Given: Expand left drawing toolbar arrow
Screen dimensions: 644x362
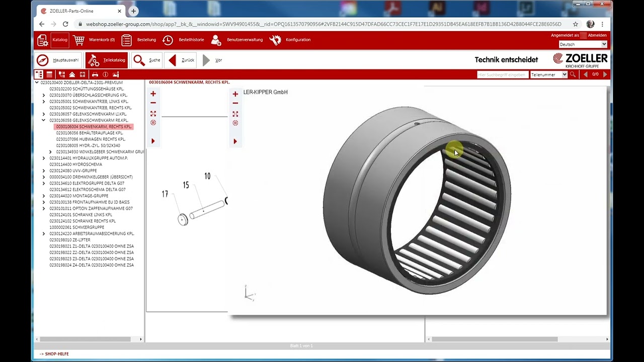Looking at the screenshot, I should coord(153,141).
